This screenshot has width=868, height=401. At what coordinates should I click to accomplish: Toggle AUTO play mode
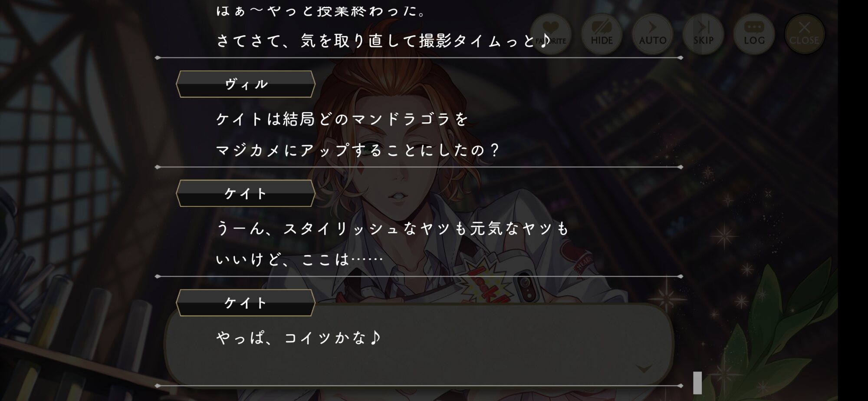[x=652, y=34]
